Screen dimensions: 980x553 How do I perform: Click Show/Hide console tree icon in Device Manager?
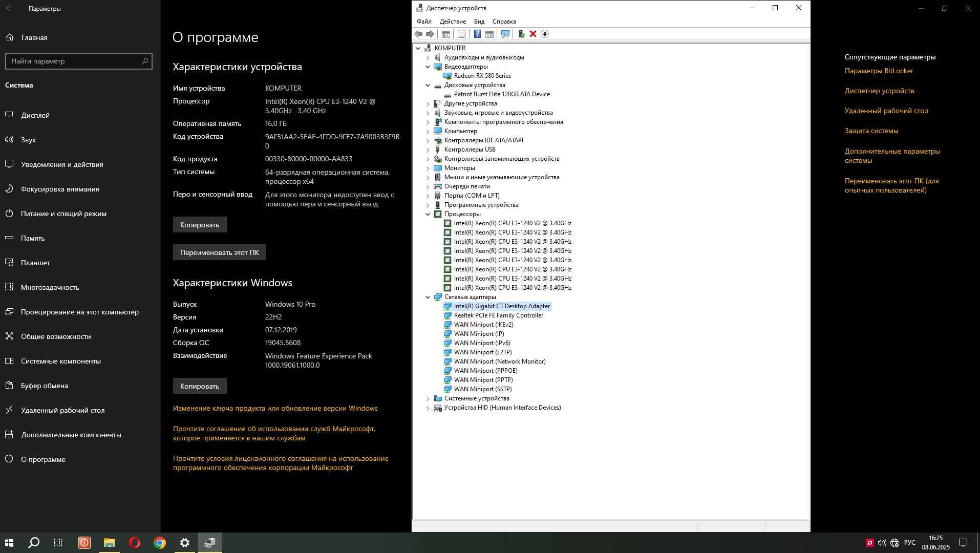tap(446, 34)
